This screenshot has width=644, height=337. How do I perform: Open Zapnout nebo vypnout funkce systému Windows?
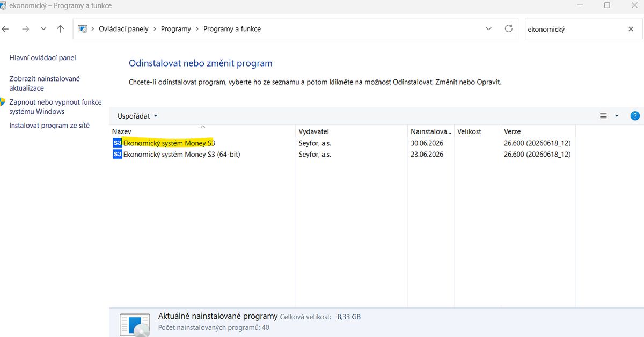pos(55,107)
